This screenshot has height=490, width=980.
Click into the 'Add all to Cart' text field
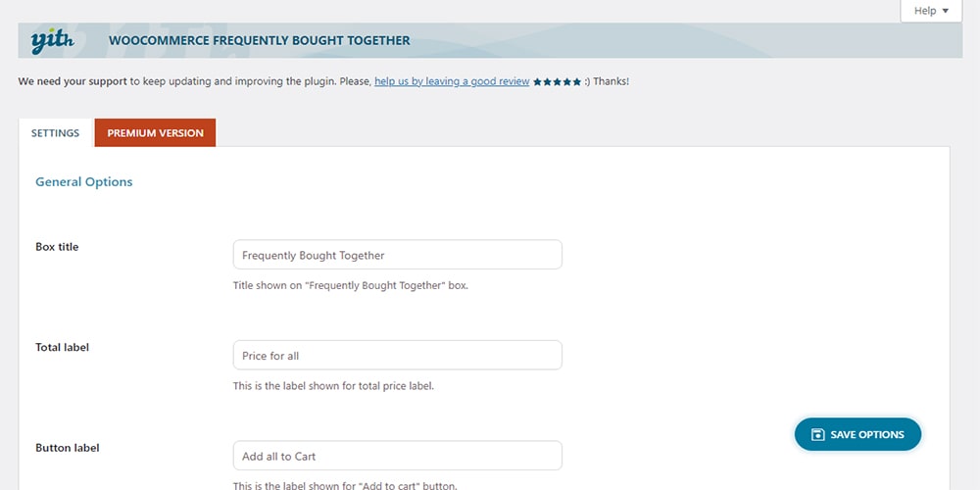tap(398, 456)
